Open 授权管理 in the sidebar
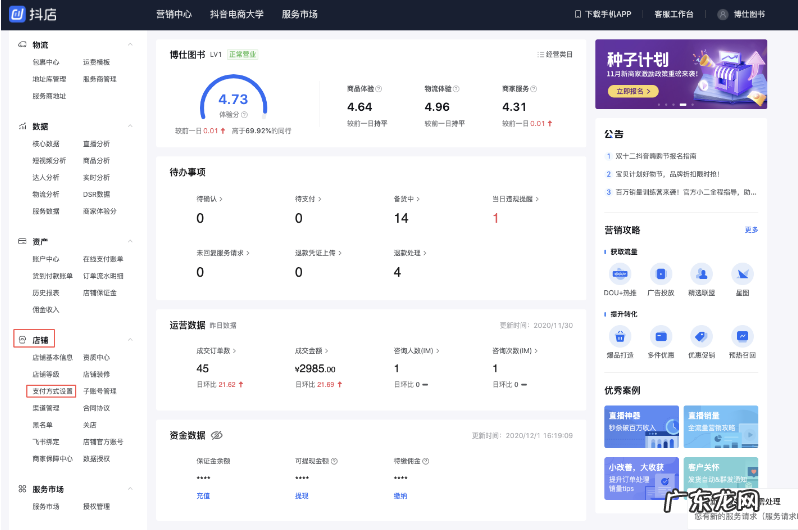Screen dimensions: 798x530 [x=96, y=507]
